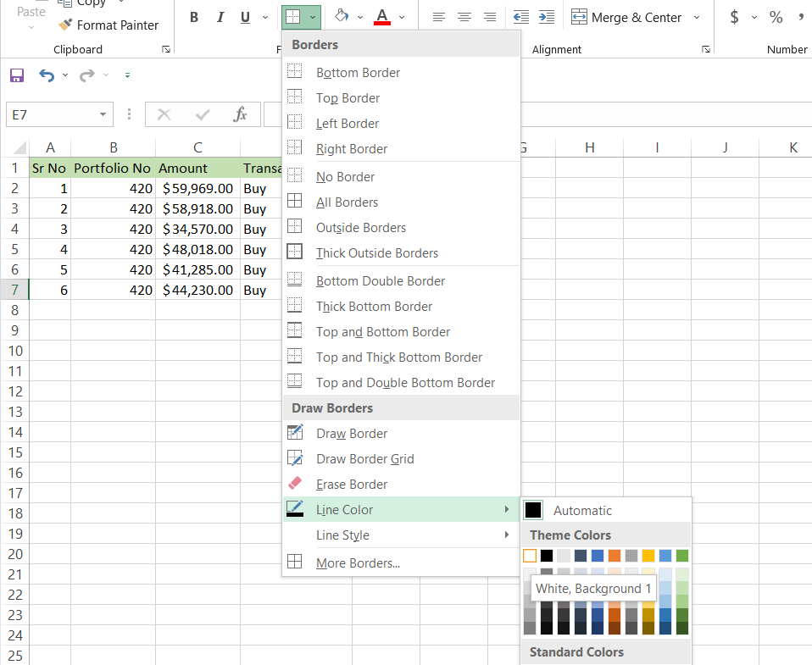
Task: Pick the White, Background 1 color swatch
Action: [x=530, y=556]
